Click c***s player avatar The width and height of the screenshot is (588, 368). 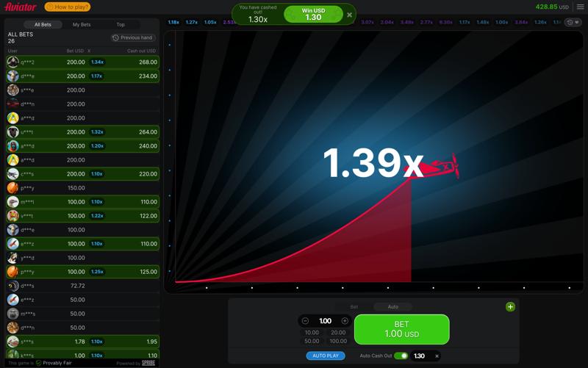click(12, 174)
